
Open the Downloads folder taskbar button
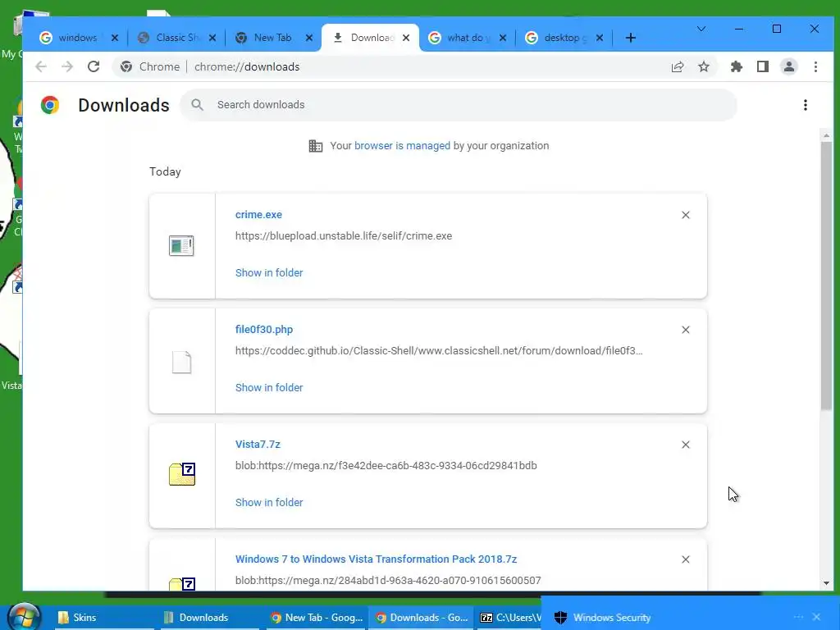click(210, 618)
